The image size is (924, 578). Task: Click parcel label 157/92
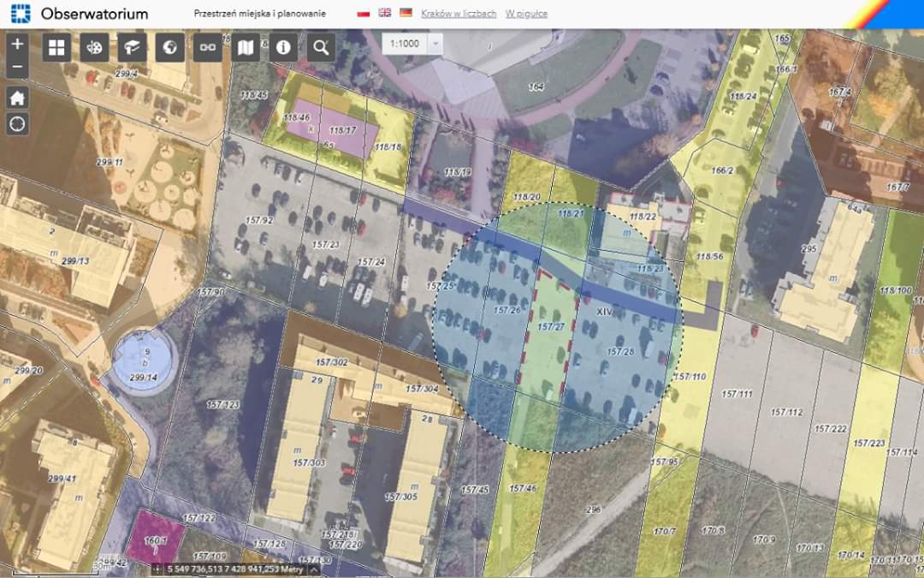(x=259, y=220)
